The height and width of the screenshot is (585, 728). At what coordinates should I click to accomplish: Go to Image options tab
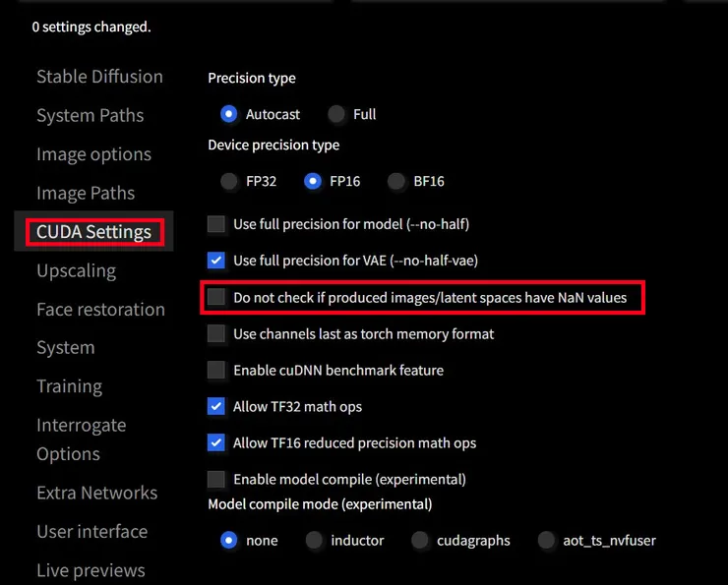point(93,154)
